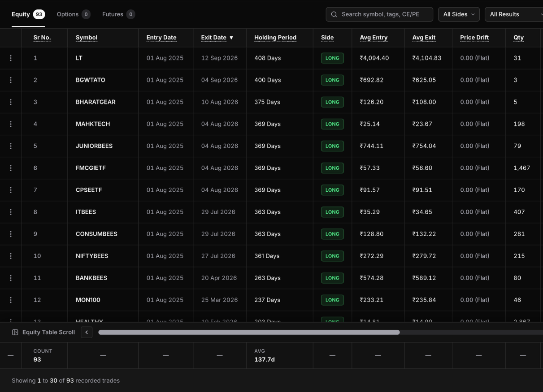Sort by Entry Date column header

[x=161, y=38]
